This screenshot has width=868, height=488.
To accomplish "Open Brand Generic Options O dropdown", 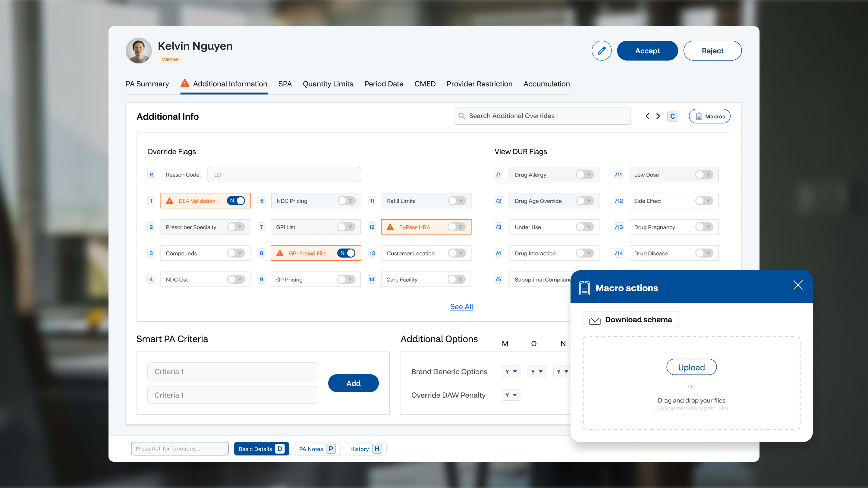I will click(x=537, y=371).
